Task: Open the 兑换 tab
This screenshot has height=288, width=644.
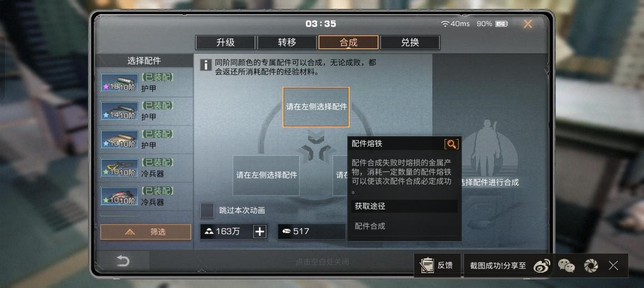Action: 410,42
